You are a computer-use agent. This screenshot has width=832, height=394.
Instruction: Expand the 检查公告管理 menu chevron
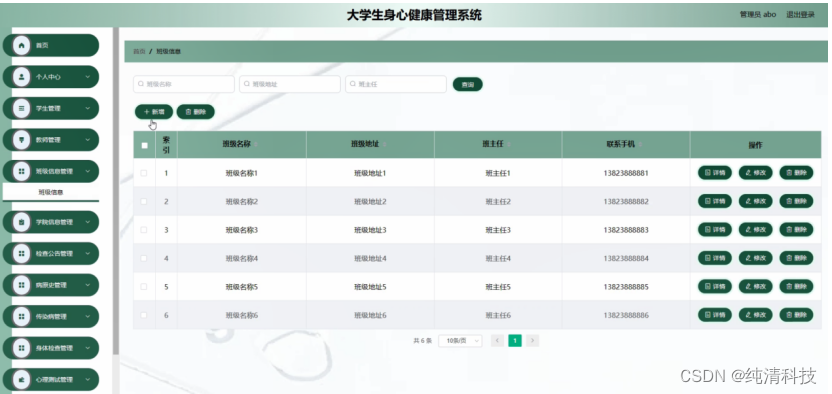coord(88,253)
